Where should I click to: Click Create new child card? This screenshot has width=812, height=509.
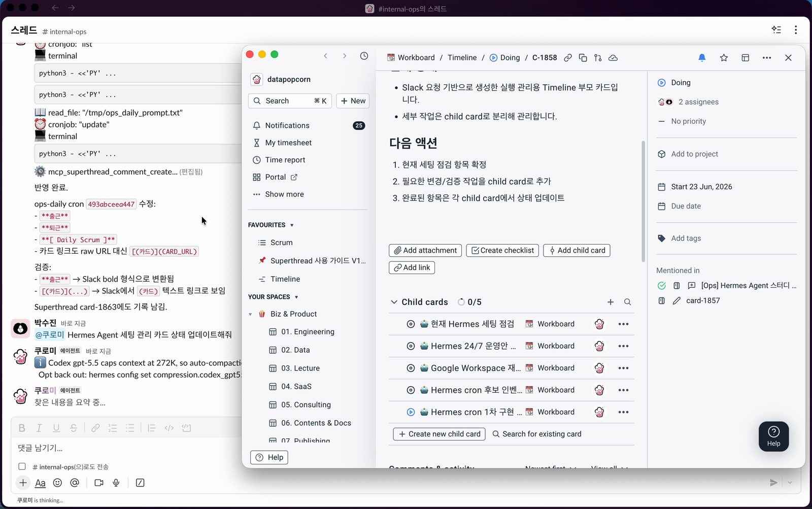pos(439,434)
